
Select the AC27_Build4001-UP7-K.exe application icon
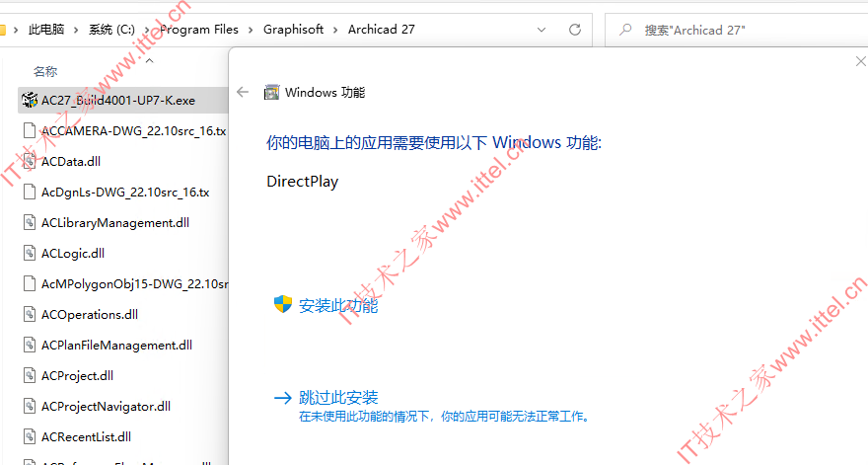pyautogui.click(x=30, y=100)
